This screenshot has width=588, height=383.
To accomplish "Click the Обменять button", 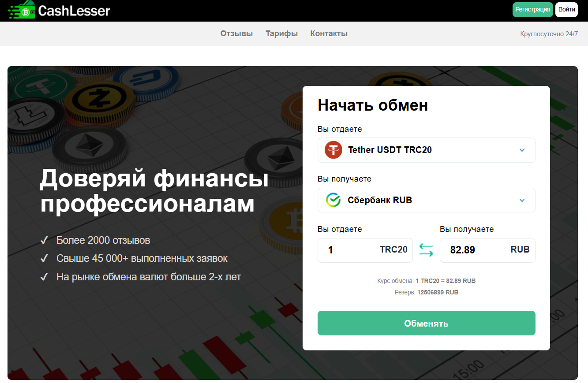I will point(426,323).
